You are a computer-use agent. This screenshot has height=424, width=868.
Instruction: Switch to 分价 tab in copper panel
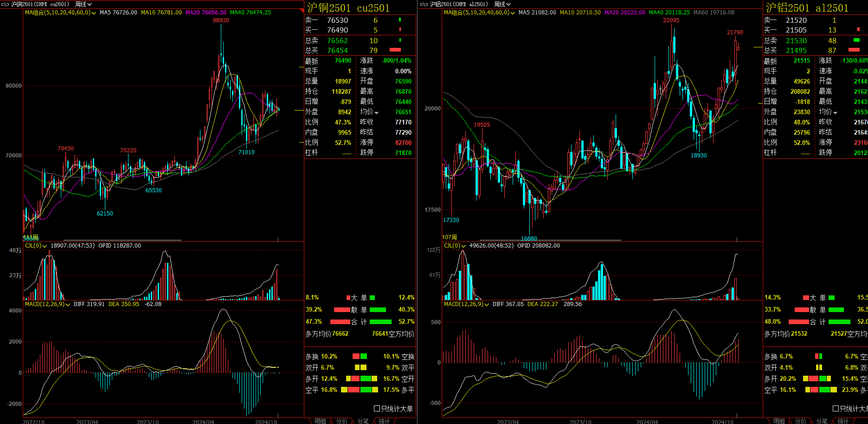[x=341, y=421]
